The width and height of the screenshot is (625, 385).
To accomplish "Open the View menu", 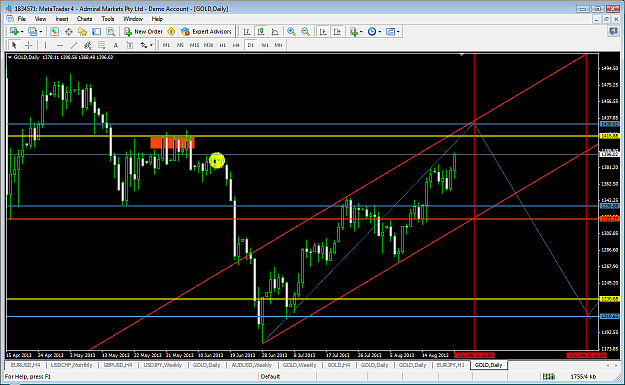I will point(41,19).
